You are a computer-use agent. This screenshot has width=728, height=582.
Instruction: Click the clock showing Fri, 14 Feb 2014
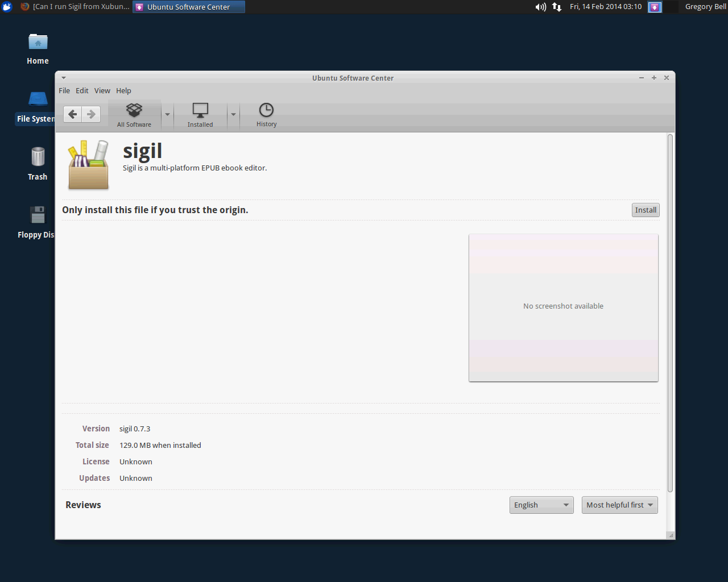pyautogui.click(x=606, y=7)
